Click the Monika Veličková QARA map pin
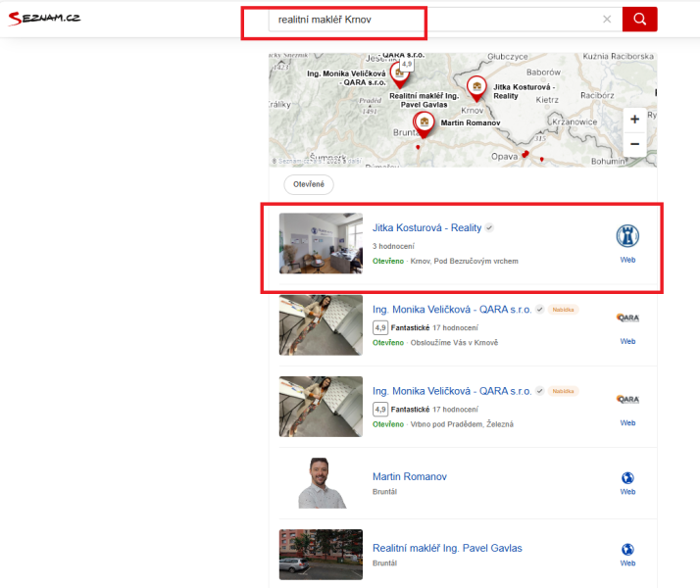 399,74
